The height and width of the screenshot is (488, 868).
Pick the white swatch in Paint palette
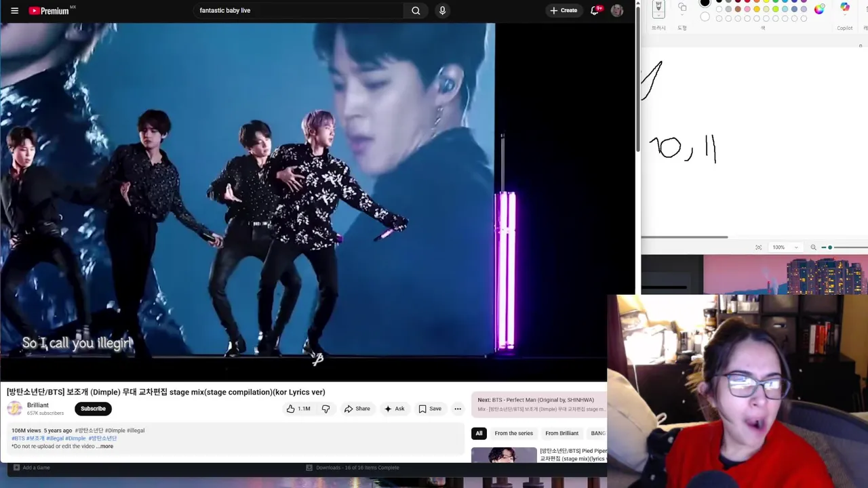point(719,9)
